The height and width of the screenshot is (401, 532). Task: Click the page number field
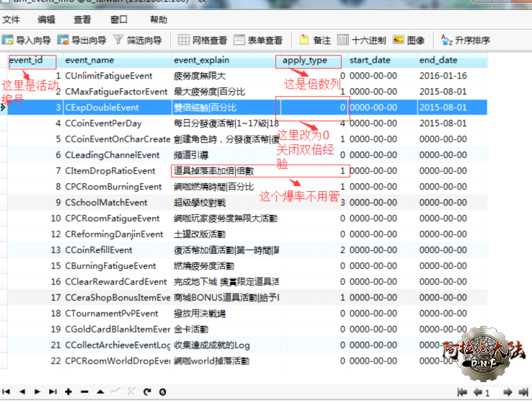(492, 392)
